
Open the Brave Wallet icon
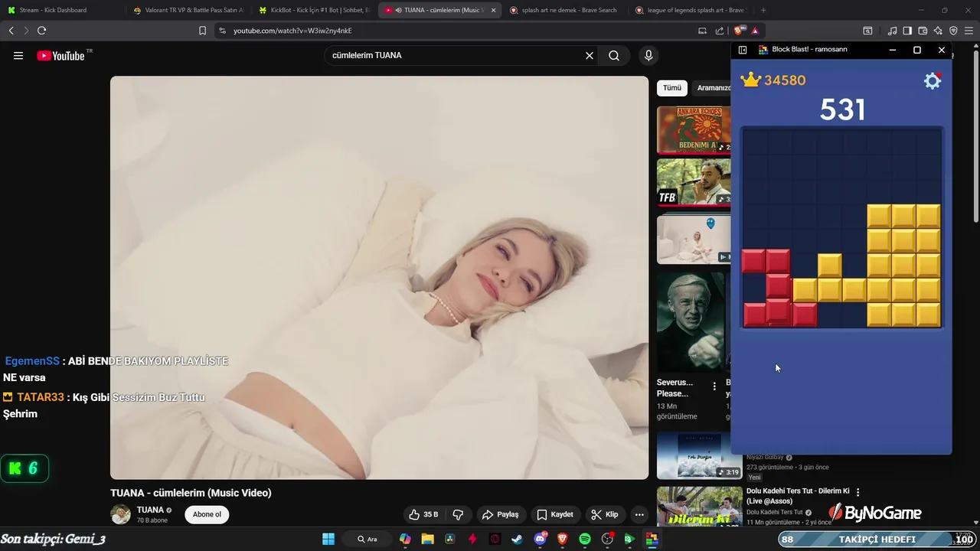923,31
